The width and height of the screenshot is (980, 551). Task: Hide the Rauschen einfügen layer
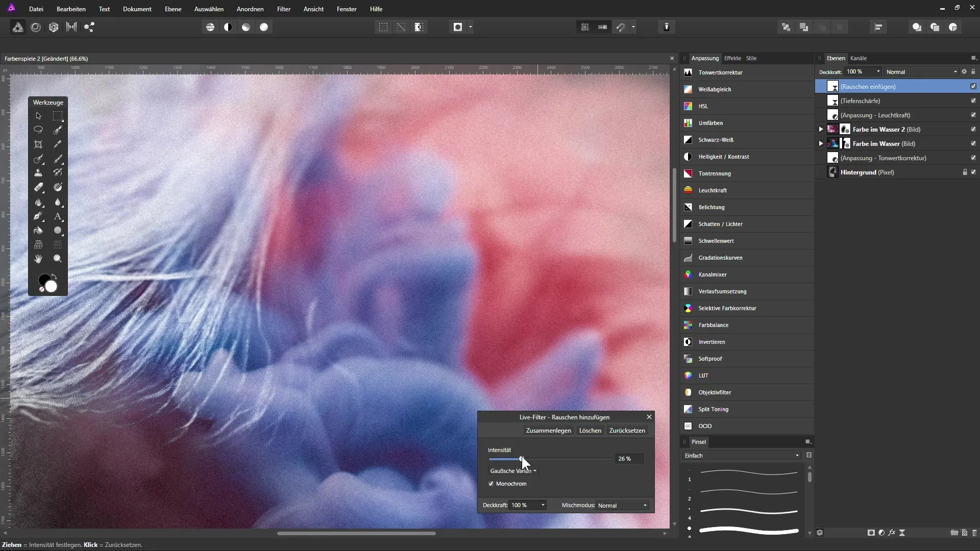click(973, 87)
